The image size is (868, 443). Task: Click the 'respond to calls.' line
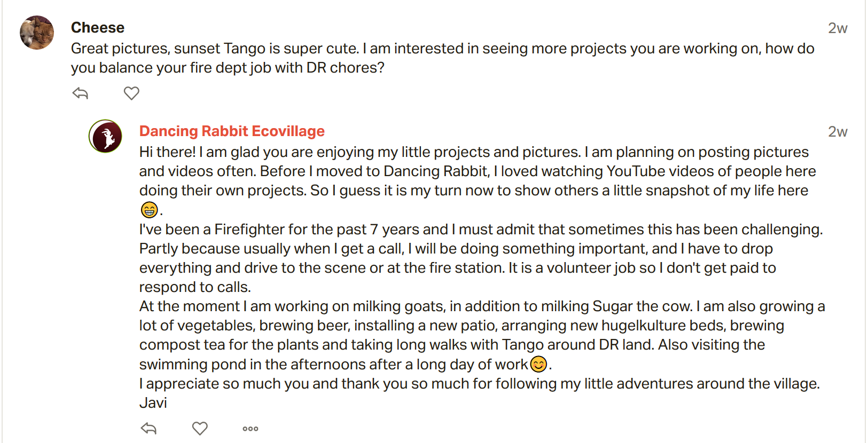point(195,287)
